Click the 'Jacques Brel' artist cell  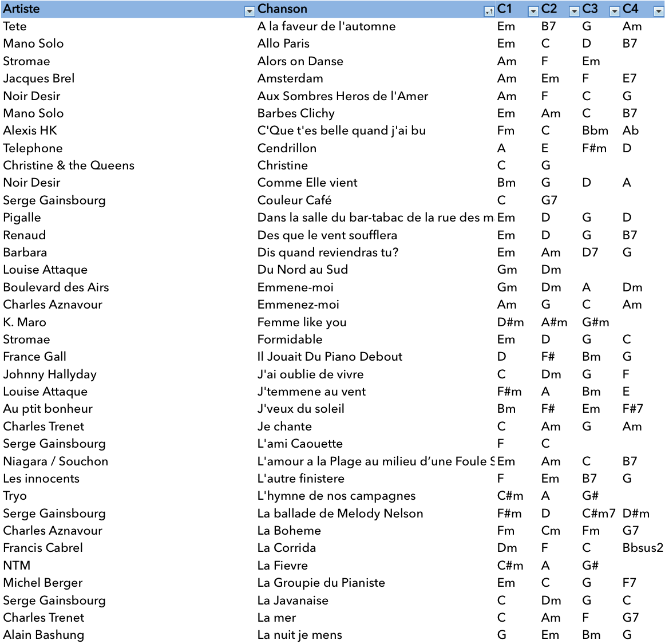click(38, 78)
